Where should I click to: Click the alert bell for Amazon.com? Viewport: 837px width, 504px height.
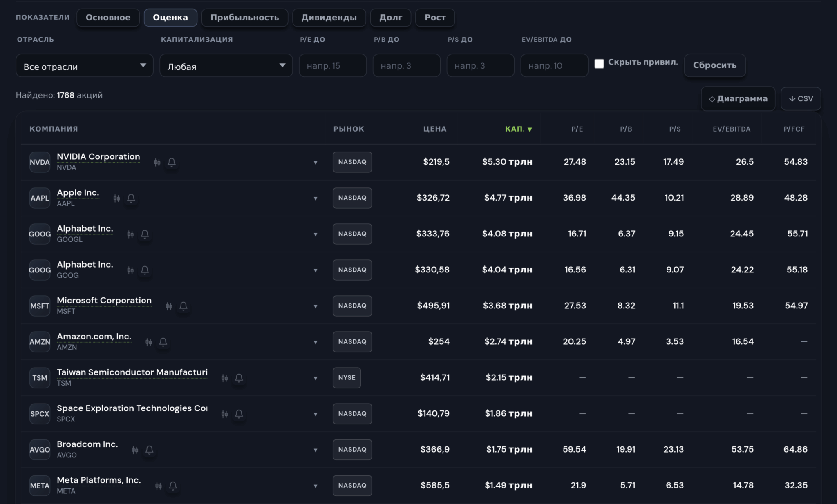pyautogui.click(x=163, y=342)
